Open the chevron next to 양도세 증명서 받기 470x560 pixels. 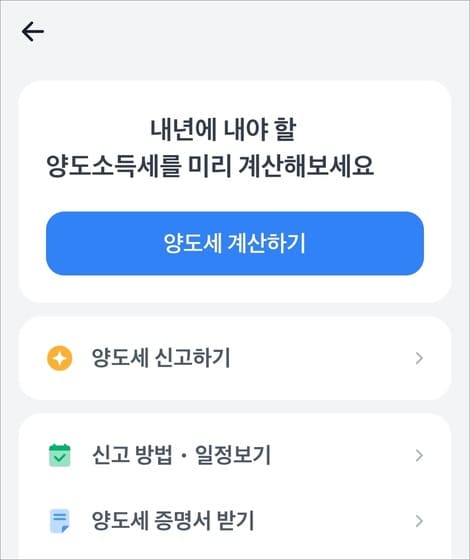tap(419, 521)
